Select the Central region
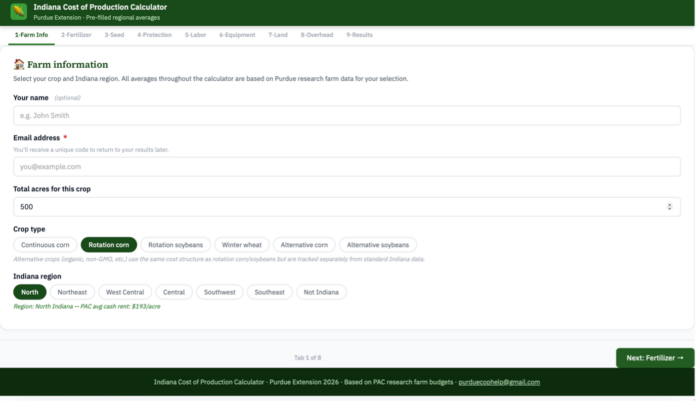Image resolution: width=696 pixels, height=401 pixels. [x=174, y=292]
